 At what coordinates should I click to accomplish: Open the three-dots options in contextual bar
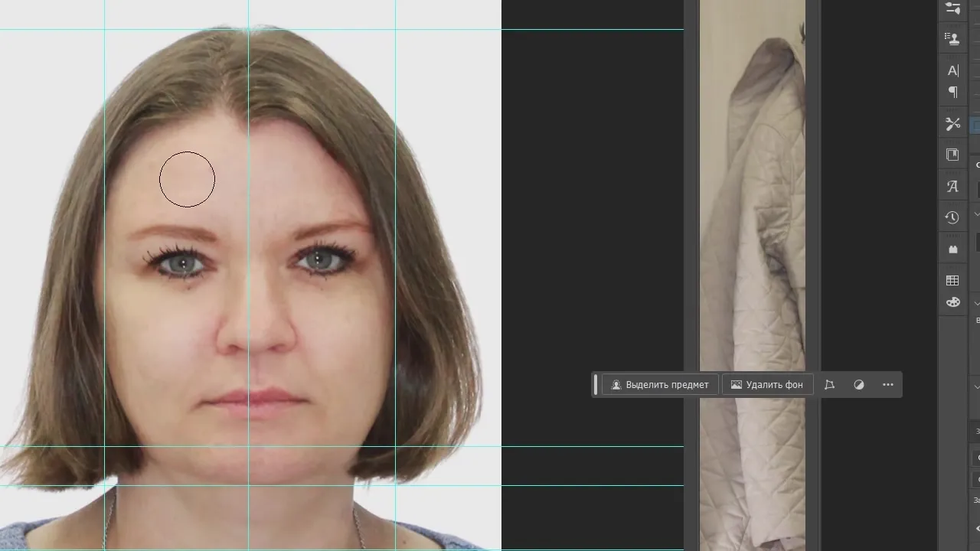(x=888, y=385)
